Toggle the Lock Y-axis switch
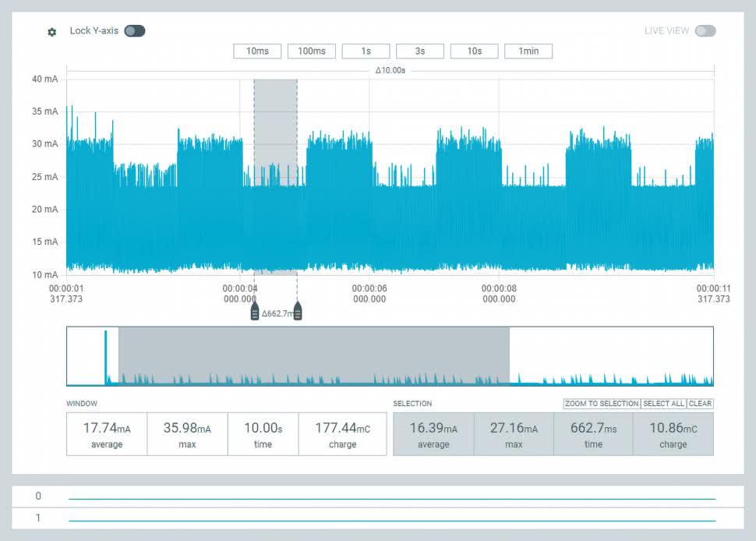 [x=135, y=31]
